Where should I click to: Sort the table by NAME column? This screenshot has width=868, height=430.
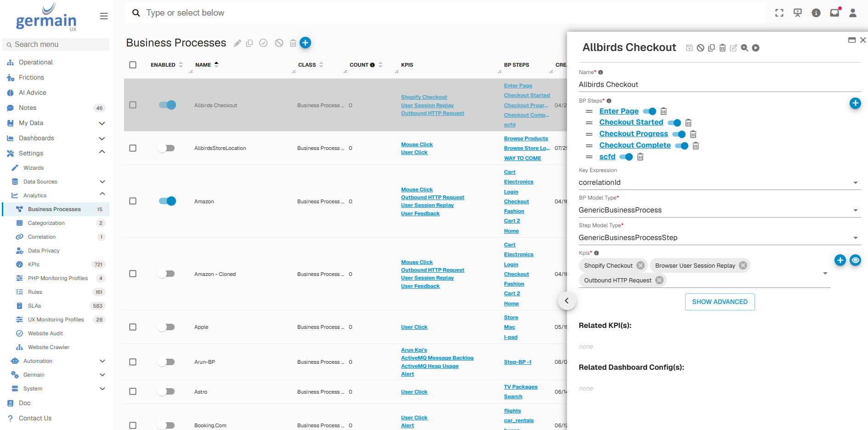(x=206, y=65)
